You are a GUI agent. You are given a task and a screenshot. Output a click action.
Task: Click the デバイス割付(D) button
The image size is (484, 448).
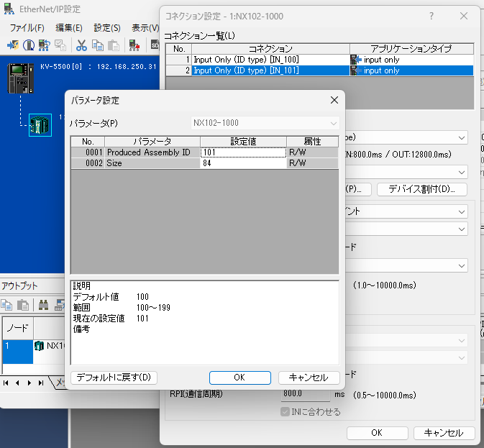[421, 190]
